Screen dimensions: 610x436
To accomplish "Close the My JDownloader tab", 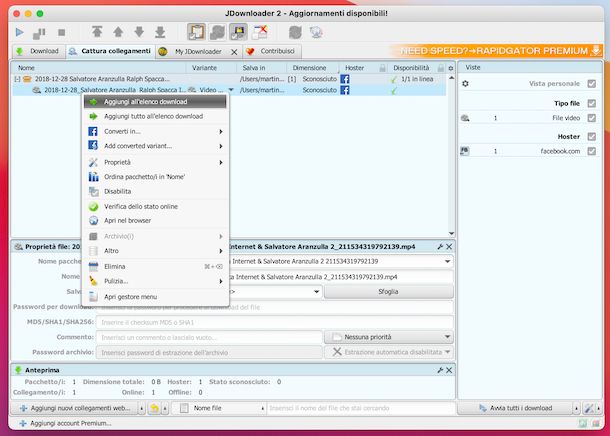I will click(234, 52).
